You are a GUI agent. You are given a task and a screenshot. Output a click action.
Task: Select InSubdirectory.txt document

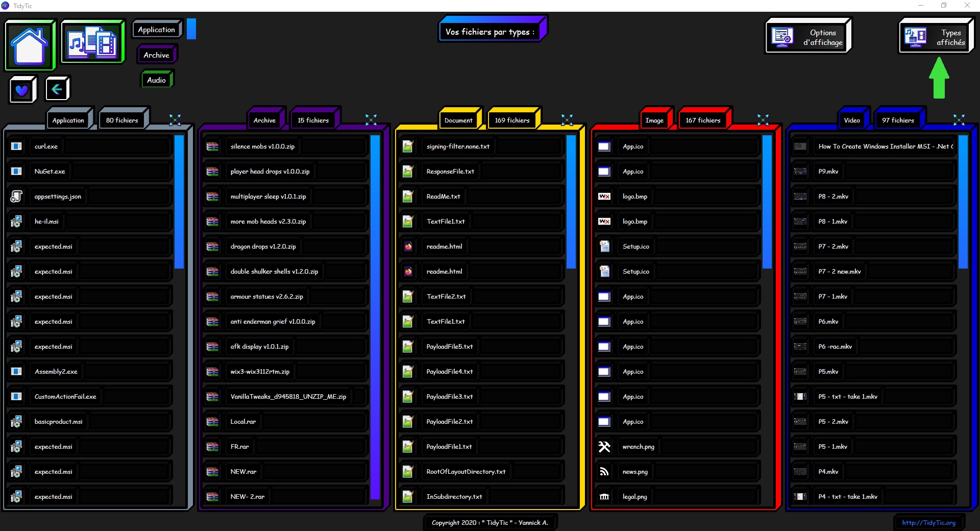click(481, 497)
